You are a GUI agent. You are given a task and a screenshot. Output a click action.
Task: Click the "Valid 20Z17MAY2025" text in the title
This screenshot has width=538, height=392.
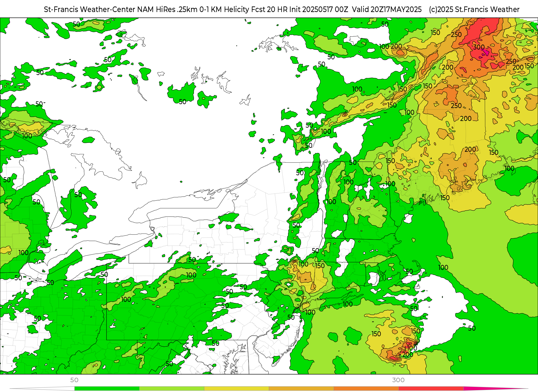point(387,10)
